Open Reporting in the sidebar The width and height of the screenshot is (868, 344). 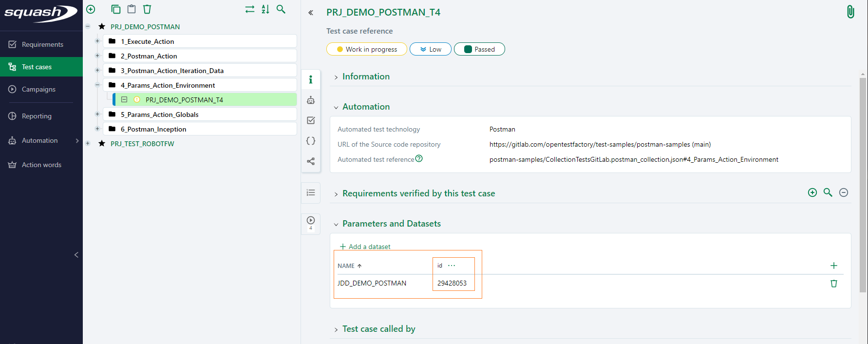pos(37,116)
